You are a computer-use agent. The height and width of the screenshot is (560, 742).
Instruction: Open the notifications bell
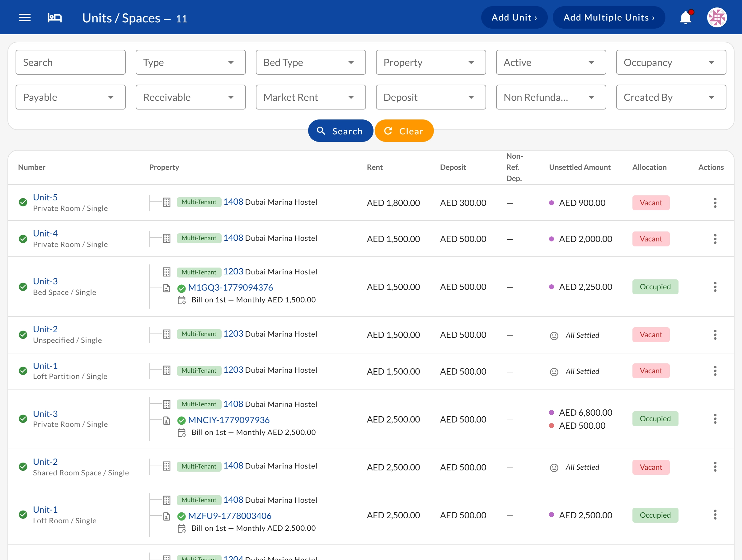686,17
